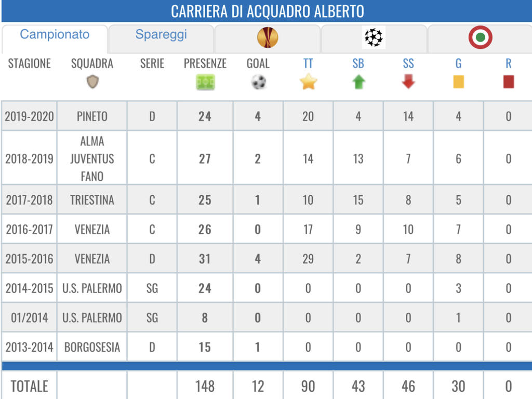Click the BORGOSESIA team cell
This screenshot has width=532, height=399.
tap(92, 347)
